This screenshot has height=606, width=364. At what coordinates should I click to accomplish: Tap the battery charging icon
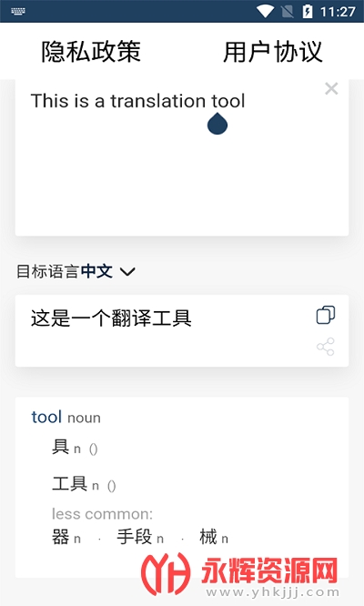click(x=308, y=11)
